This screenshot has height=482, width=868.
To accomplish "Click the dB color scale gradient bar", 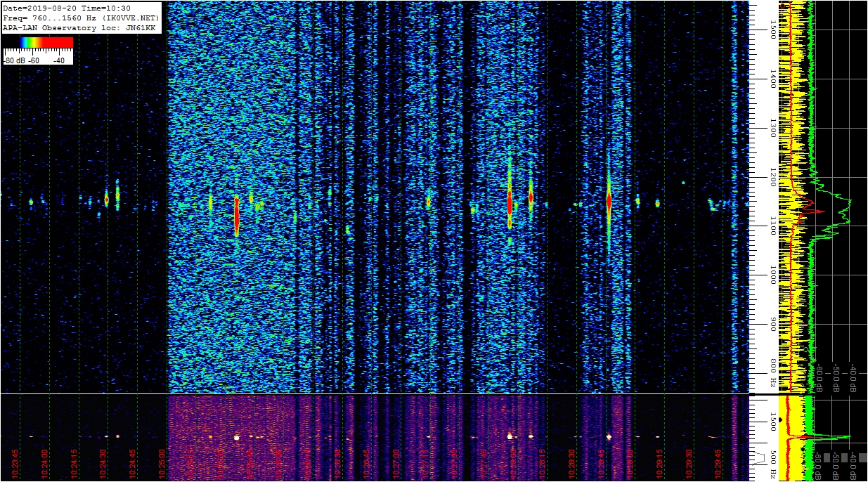I will point(38,42).
